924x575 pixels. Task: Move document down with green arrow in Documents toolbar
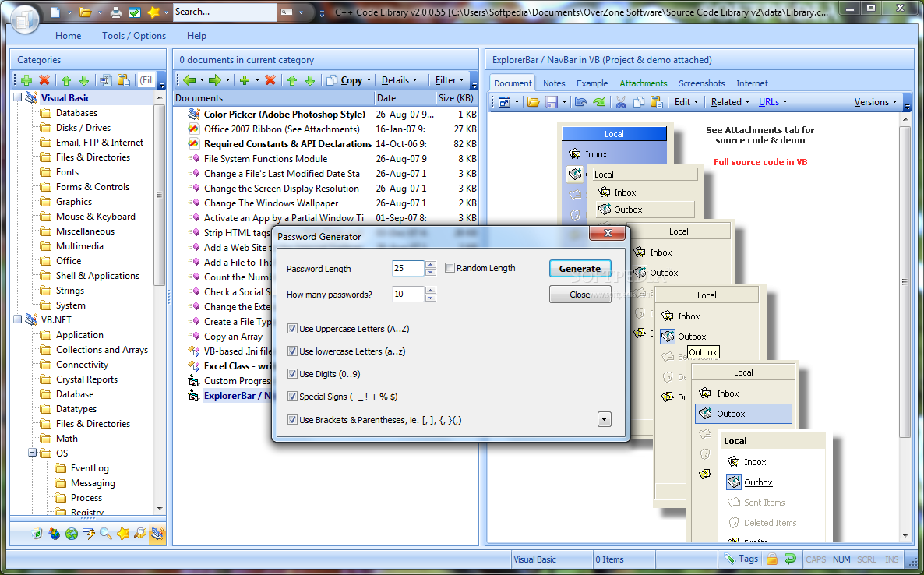tap(309, 80)
